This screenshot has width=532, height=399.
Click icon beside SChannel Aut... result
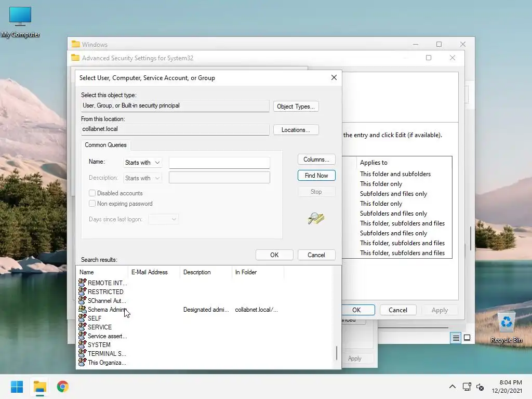pos(83,300)
